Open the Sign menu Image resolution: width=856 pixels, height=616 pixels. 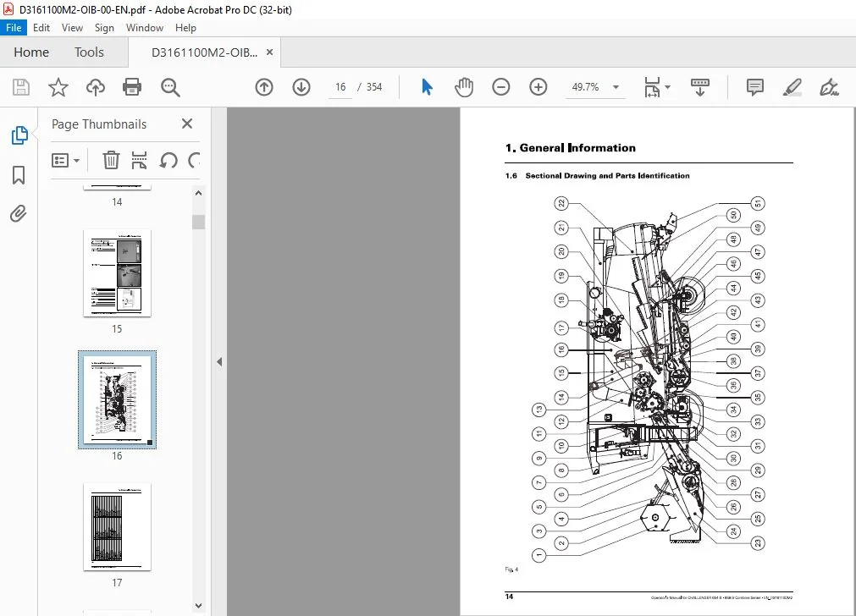pyautogui.click(x=104, y=28)
